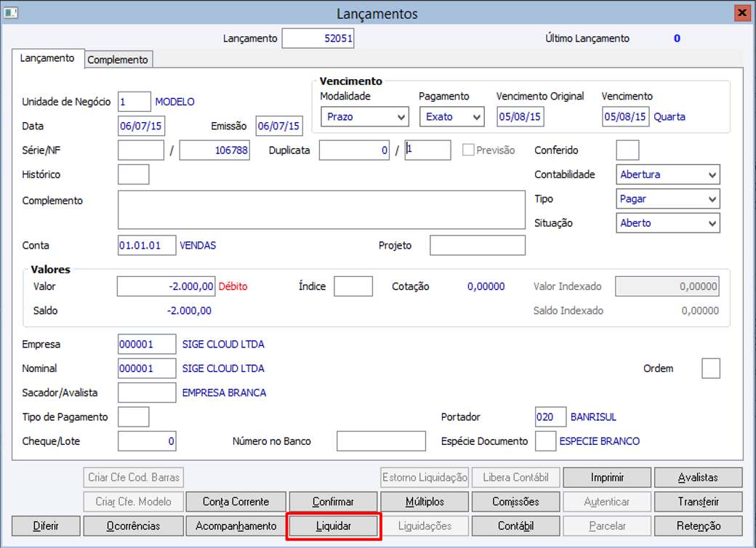This screenshot has height=548, width=756.
Task: Focus the Unidade de Negócio field
Action: coord(134,102)
